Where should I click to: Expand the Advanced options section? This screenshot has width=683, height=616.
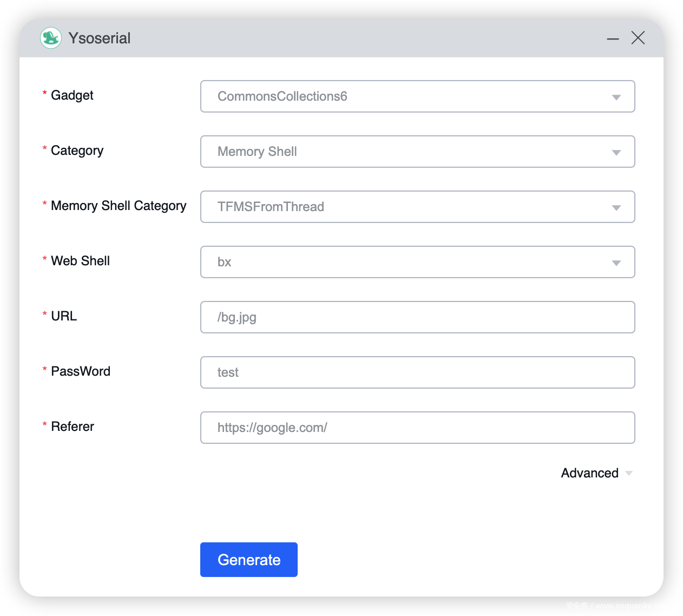pos(589,473)
